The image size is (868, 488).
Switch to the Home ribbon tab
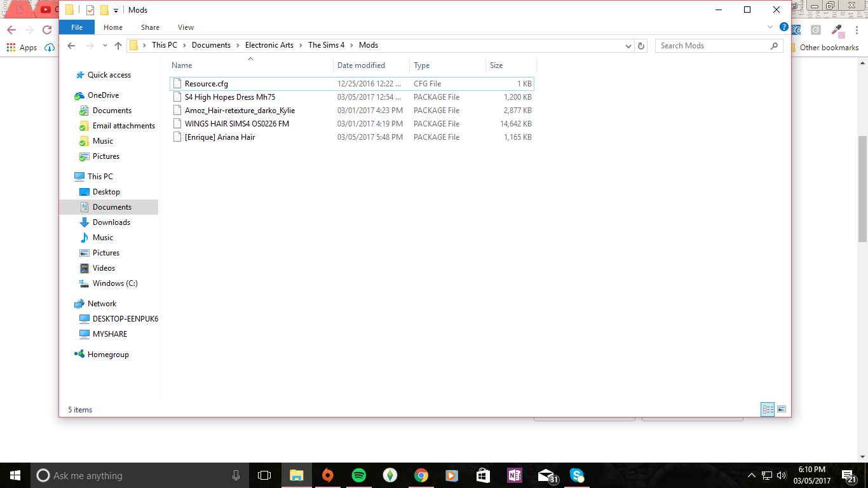[x=113, y=27]
